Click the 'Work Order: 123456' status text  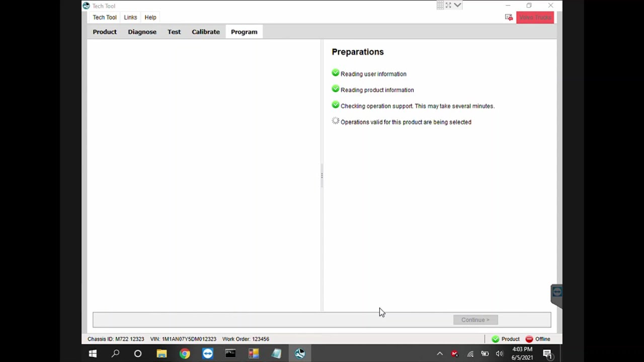[246, 339]
